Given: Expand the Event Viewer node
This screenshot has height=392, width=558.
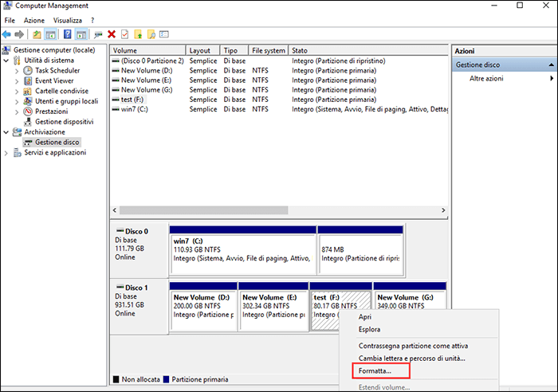Looking at the screenshot, I should 17,81.
